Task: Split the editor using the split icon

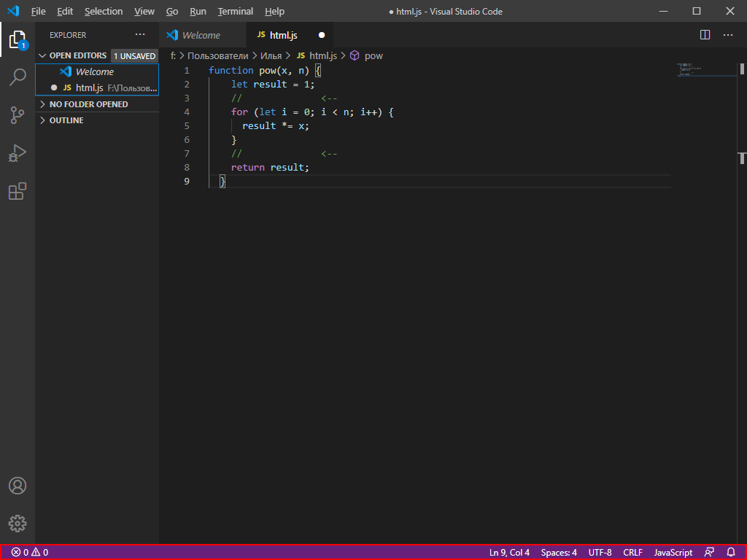Action: (x=704, y=34)
